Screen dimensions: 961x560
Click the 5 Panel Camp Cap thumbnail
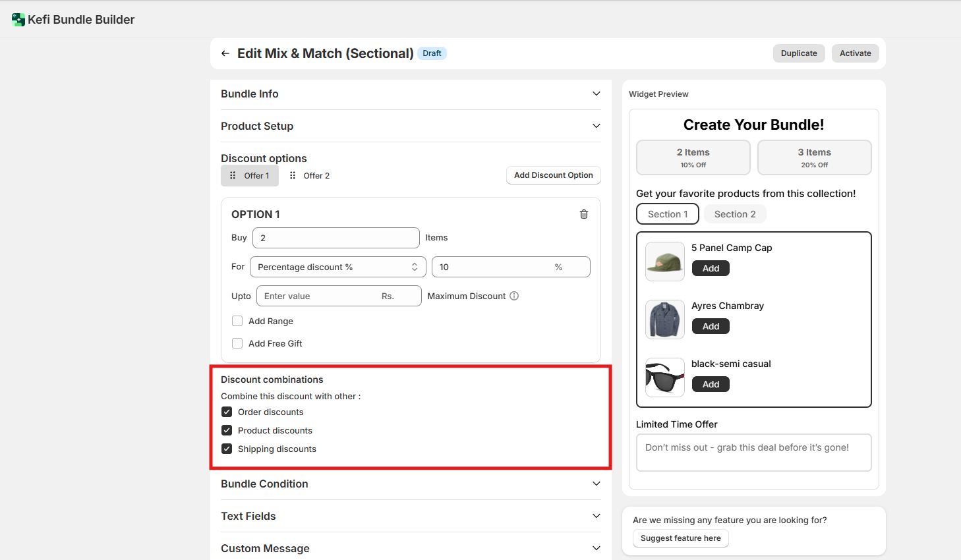664,262
